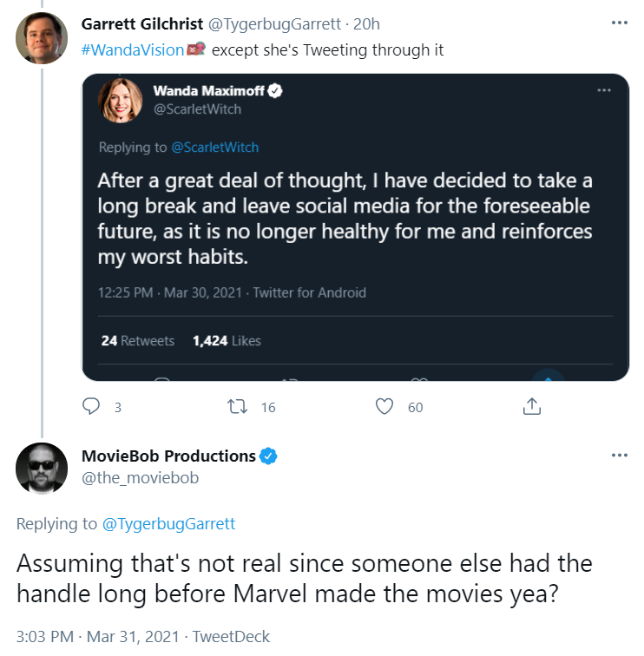Click @ScarletWitch in the Replying to line

click(215, 148)
